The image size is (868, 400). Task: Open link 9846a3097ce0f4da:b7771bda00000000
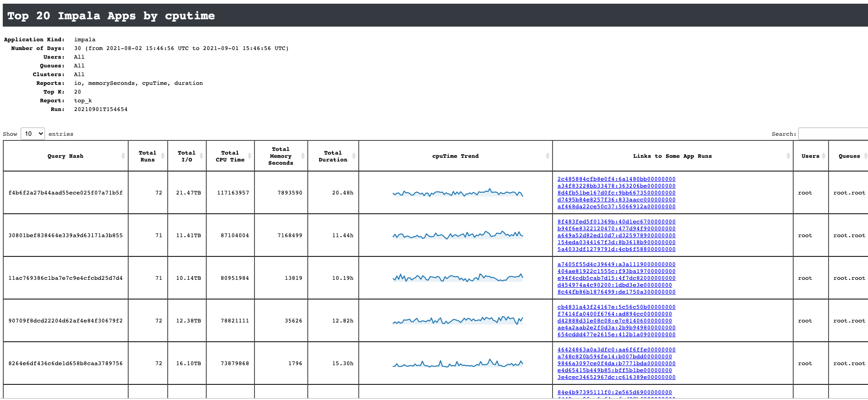pyautogui.click(x=616, y=363)
